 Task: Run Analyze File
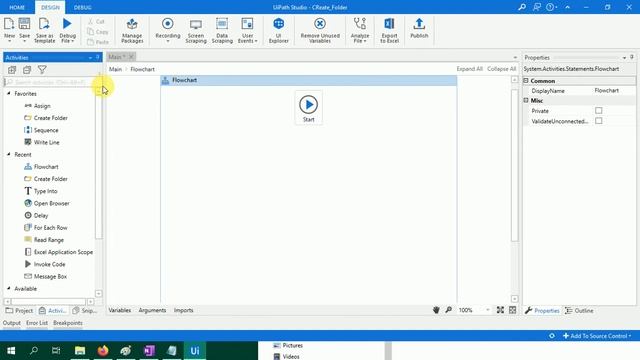click(360, 30)
